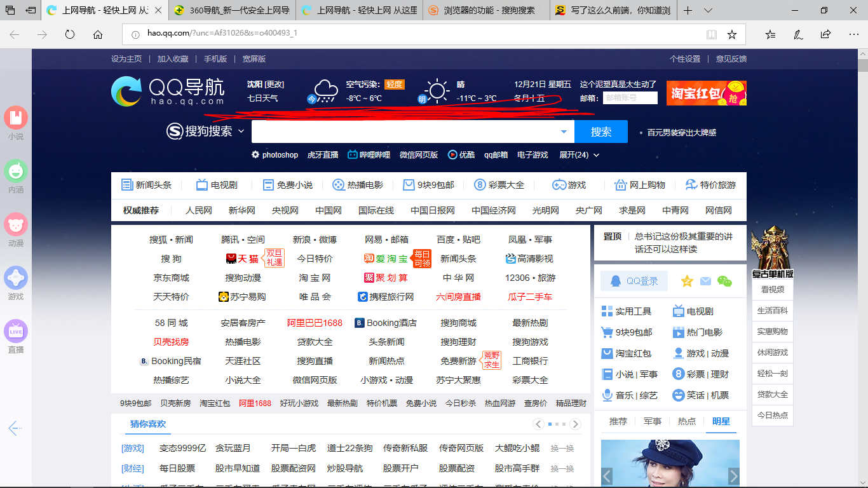This screenshot has width=868, height=488.
Task: Select the 军事 news tab
Action: 652,421
